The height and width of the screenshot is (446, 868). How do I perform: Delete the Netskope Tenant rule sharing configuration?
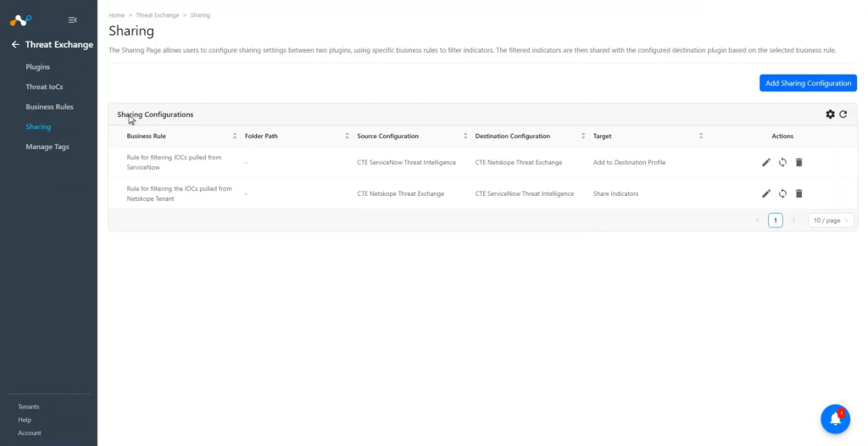point(798,193)
